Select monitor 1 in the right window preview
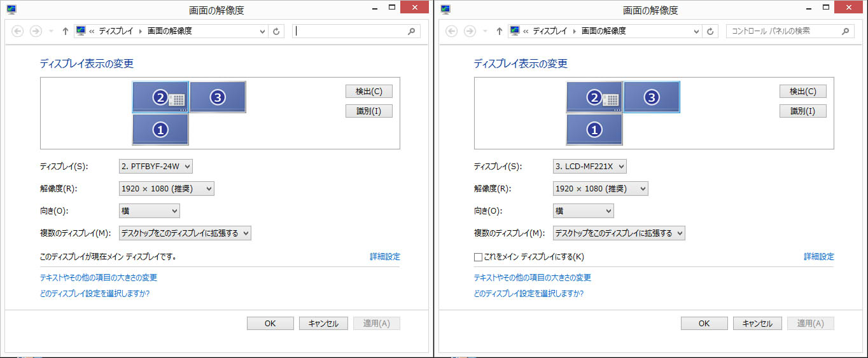This screenshot has width=868, height=358. 594,130
